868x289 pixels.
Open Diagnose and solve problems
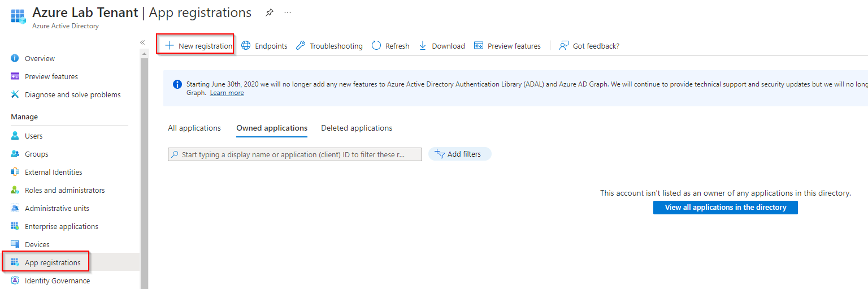click(72, 94)
